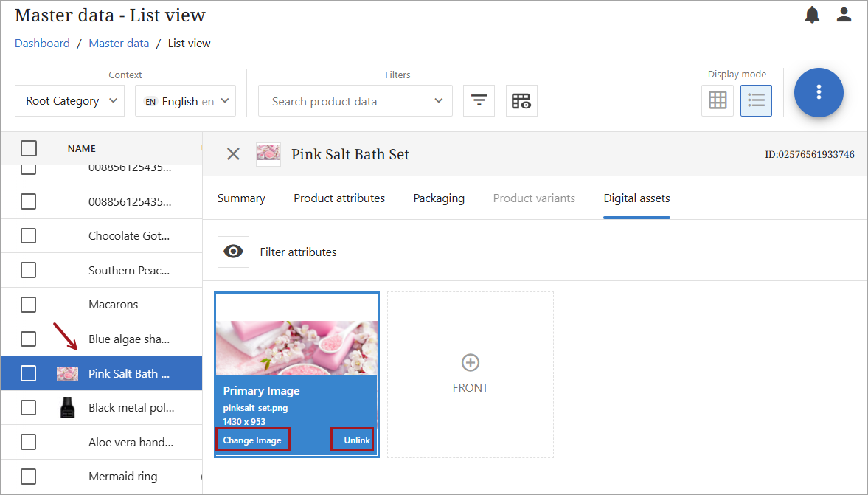Click Change Image on Primary Image
Viewport: 868px width, 495px height.
tap(252, 440)
